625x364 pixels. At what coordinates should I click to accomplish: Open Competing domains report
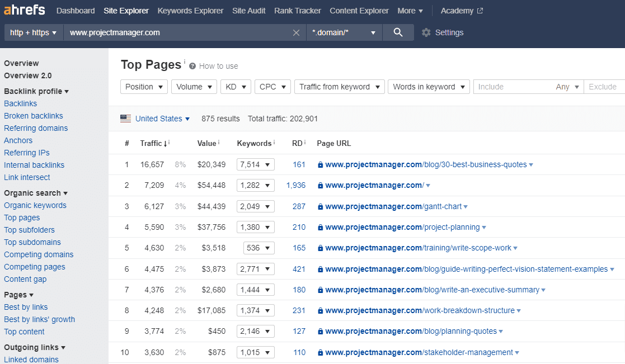[39, 254]
